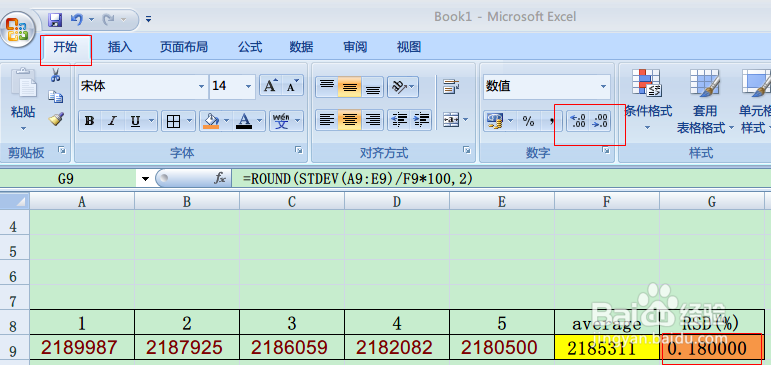Align text to the bottom

point(373,87)
